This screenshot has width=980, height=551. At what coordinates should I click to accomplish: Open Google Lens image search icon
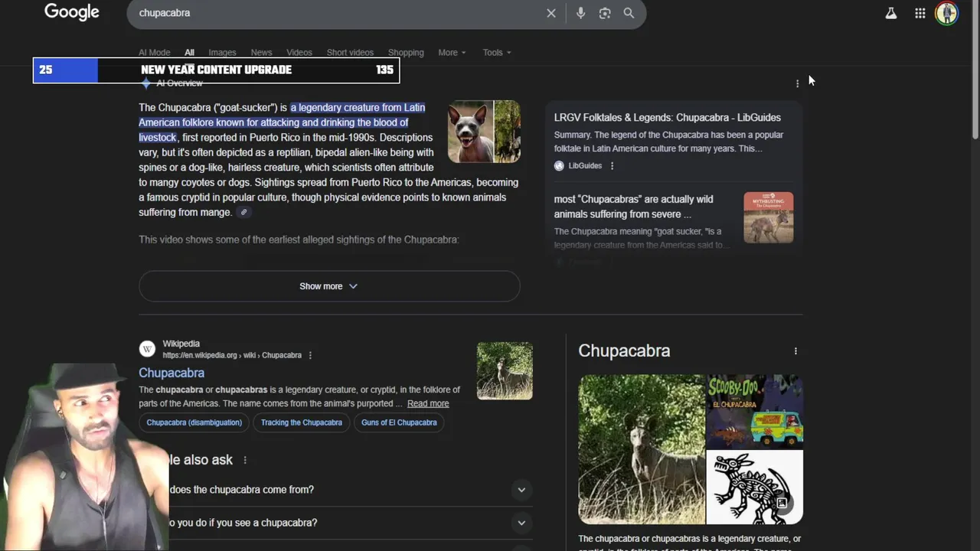pyautogui.click(x=605, y=13)
